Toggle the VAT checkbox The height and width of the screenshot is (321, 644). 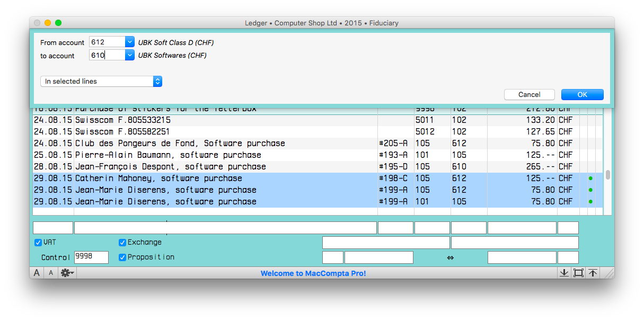click(x=38, y=243)
